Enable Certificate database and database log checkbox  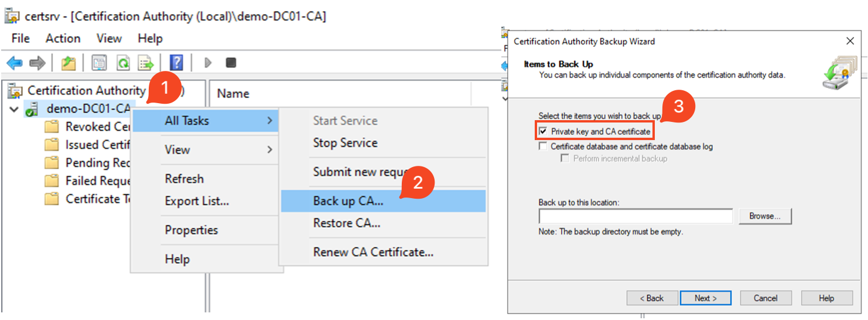pos(543,147)
